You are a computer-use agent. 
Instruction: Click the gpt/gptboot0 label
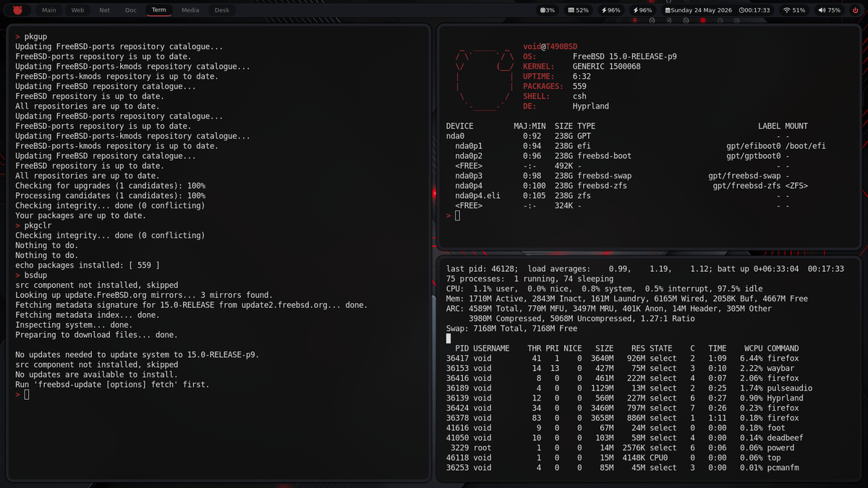tap(754, 156)
